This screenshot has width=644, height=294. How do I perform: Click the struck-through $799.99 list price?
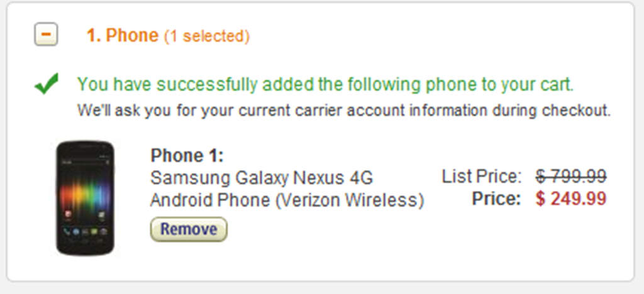[x=571, y=177]
